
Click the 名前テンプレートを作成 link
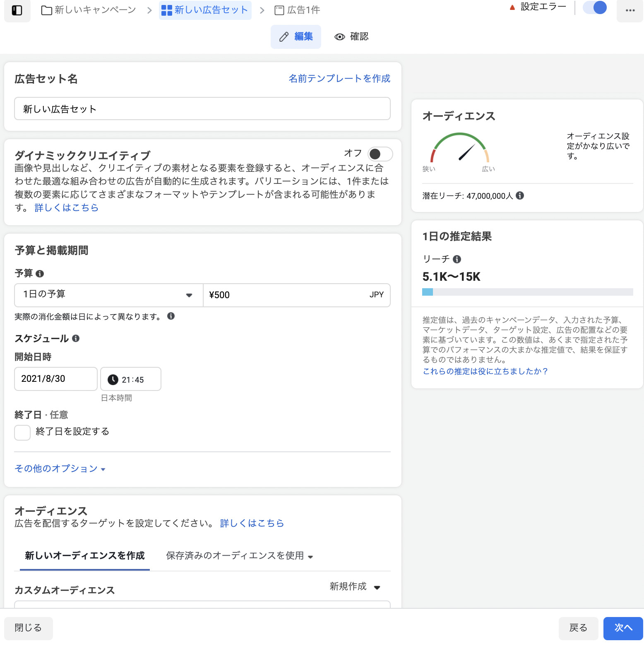[x=339, y=78]
